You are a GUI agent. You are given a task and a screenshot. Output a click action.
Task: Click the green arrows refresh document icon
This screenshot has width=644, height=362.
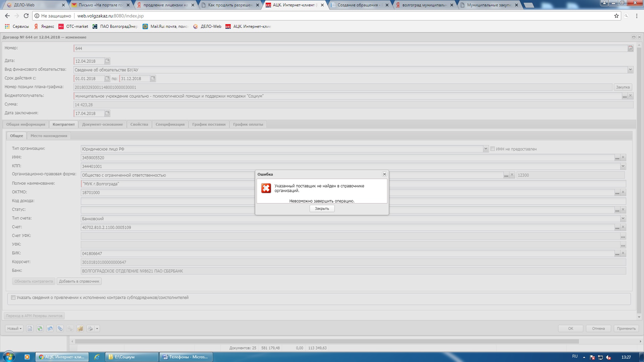(40, 328)
